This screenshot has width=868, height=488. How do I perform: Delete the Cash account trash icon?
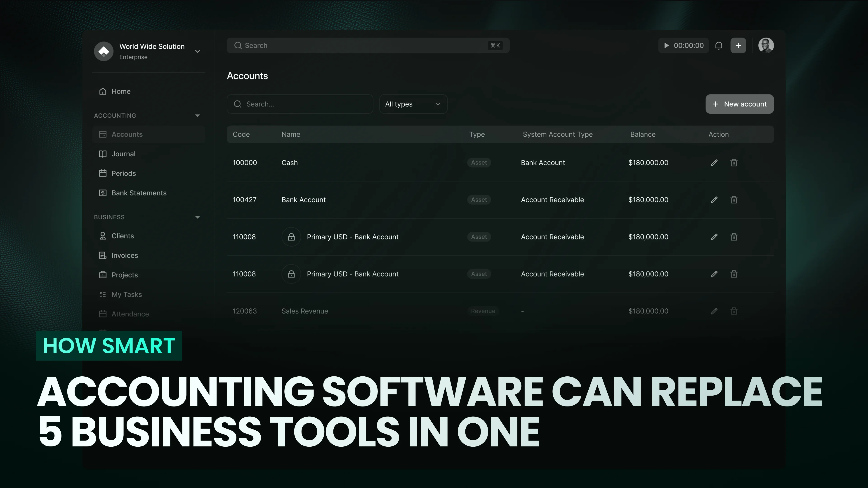(x=734, y=163)
